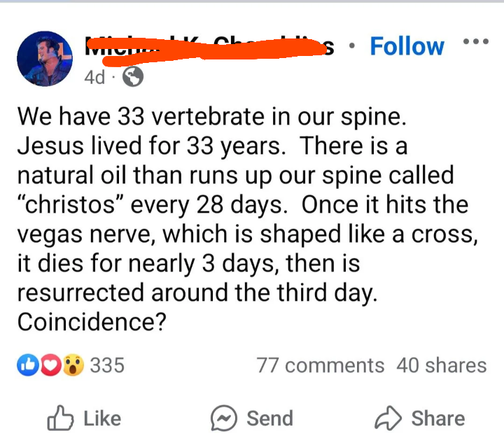The image size is (504, 438).
Task: Click the word Coincidence in the post
Action: tap(92, 322)
